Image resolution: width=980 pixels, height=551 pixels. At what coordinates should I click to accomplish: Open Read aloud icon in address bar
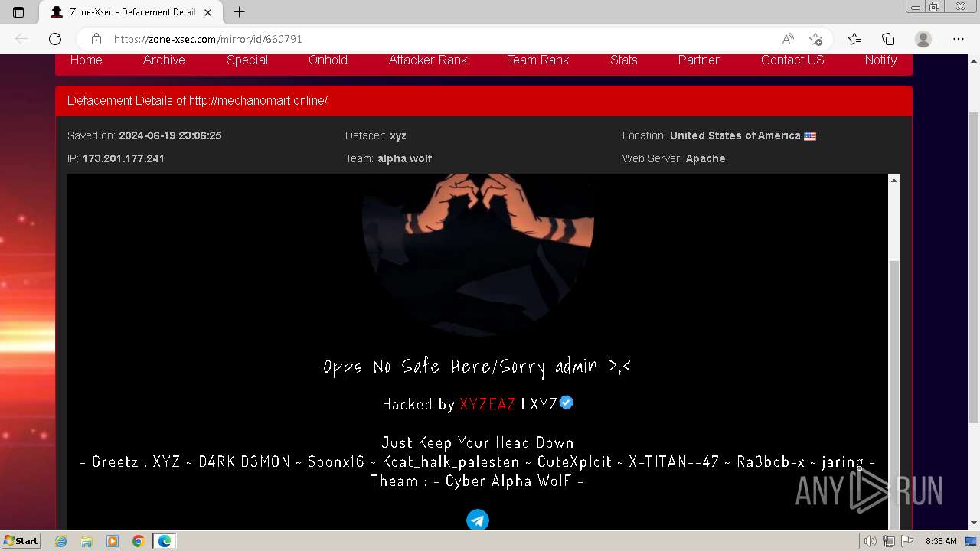click(x=788, y=39)
